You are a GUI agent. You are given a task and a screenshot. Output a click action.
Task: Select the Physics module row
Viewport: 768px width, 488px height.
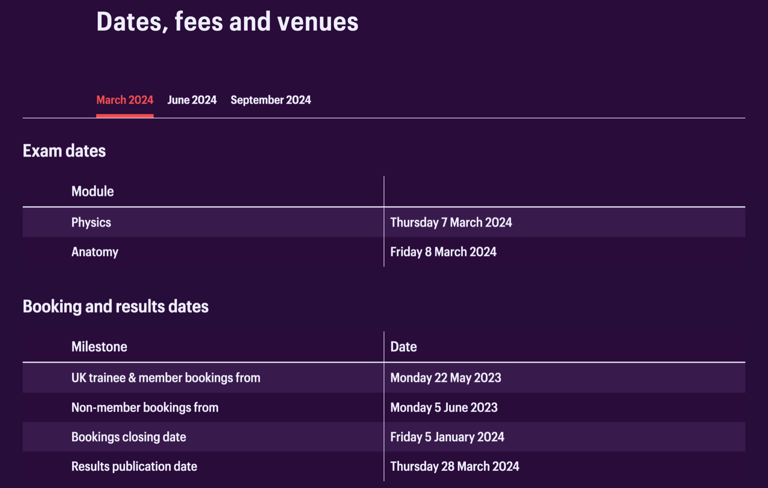pos(91,222)
